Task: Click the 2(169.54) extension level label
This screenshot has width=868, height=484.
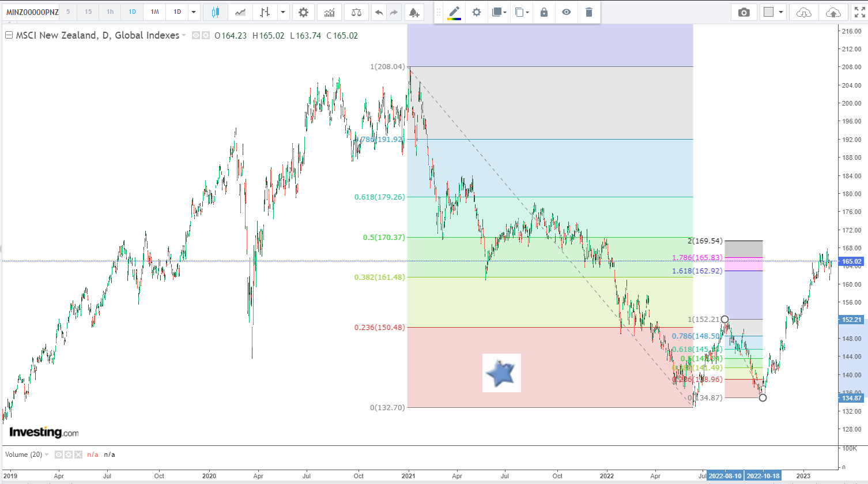Action: point(705,241)
